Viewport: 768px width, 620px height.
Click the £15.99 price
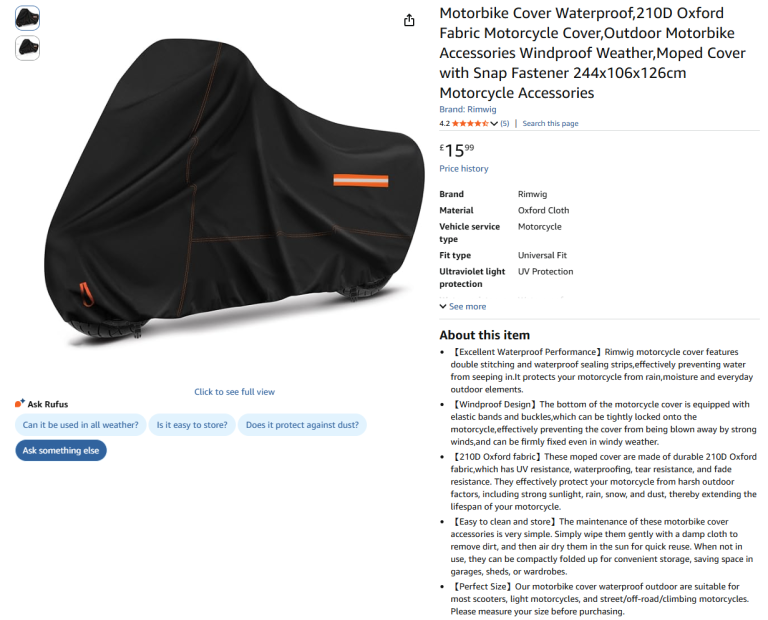point(456,150)
